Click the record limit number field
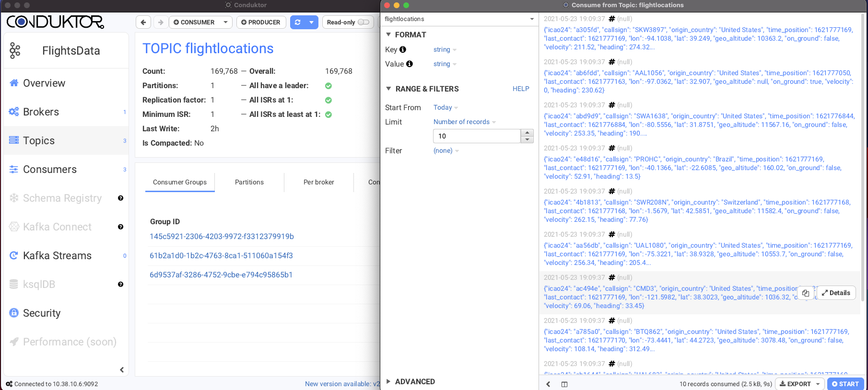Viewport: 868px width, 390px height. [x=477, y=136]
